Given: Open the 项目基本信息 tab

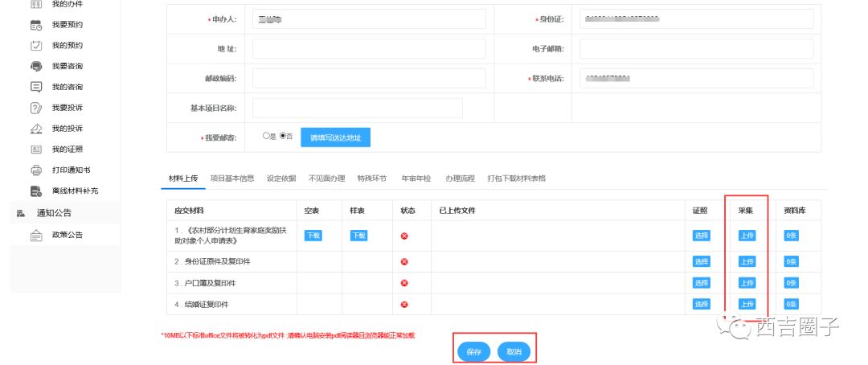Looking at the screenshot, I should click(x=232, y=178).
